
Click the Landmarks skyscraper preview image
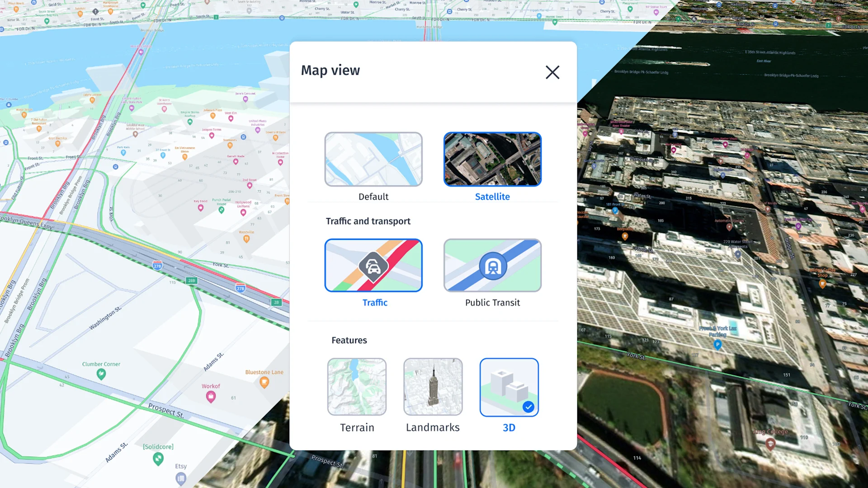432,387
